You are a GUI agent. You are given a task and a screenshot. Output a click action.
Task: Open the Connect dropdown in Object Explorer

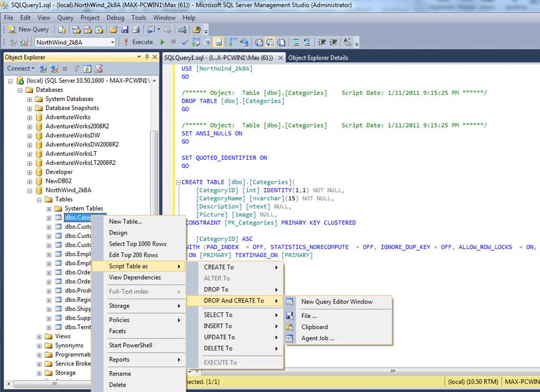pos(21,68)
